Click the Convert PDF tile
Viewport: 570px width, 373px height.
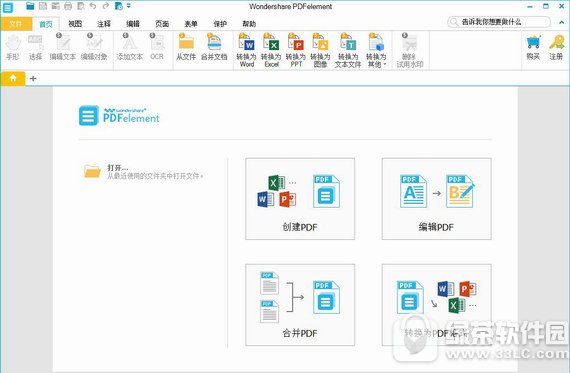tap(436, 305)
